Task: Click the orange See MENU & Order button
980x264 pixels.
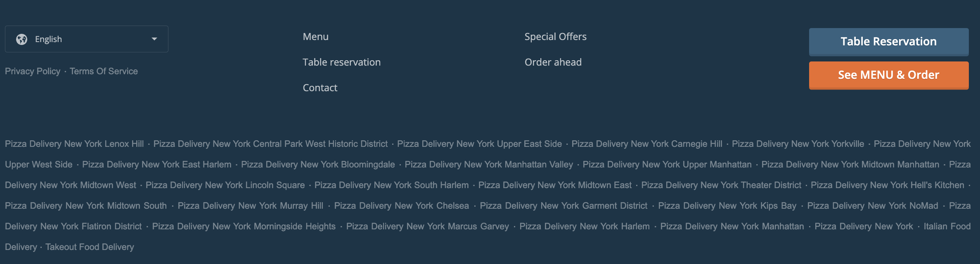Action: click(x=889, y=75)
